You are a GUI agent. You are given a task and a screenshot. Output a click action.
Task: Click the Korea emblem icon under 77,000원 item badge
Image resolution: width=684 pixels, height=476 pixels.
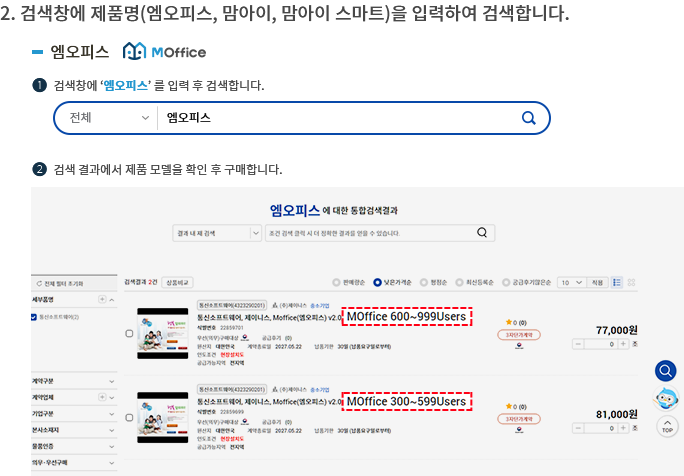(x=519, y=346)
